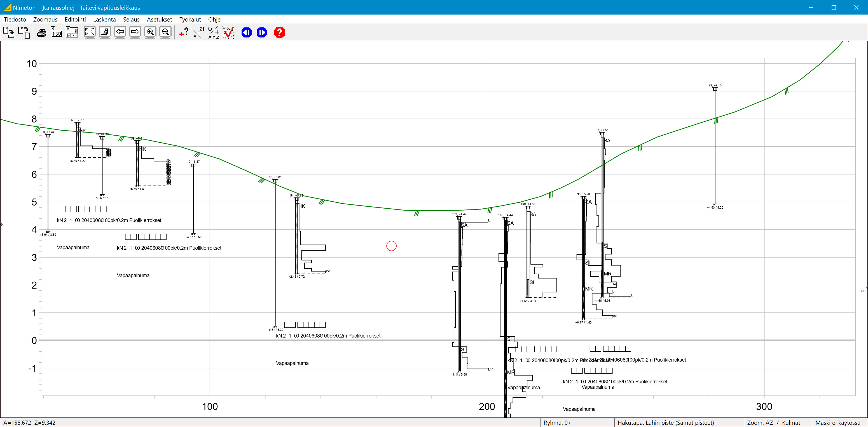Open the Tiedosto menu
This screenshot has height=427, width=868.
coord(15,20)
